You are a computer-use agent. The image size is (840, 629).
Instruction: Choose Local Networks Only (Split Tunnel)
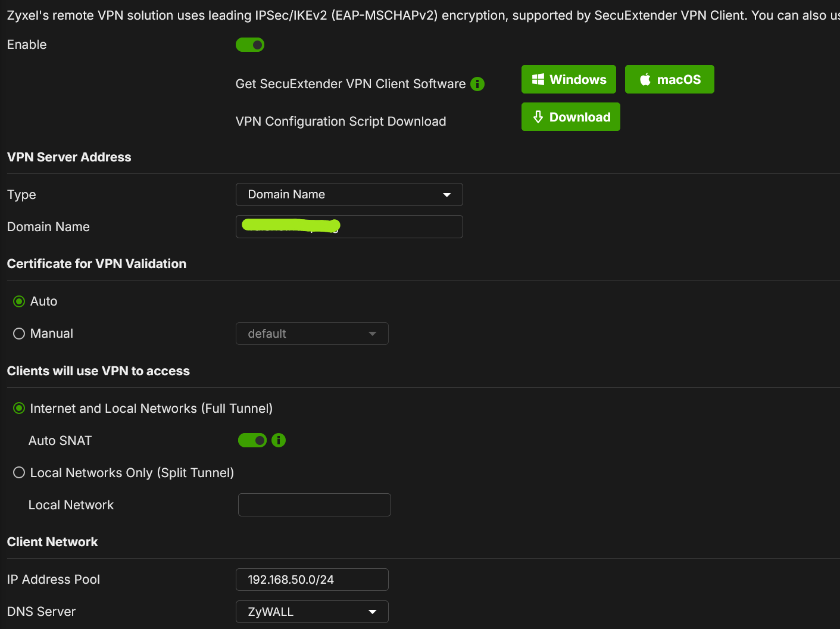pyautogui.click(x=19, y=472)
